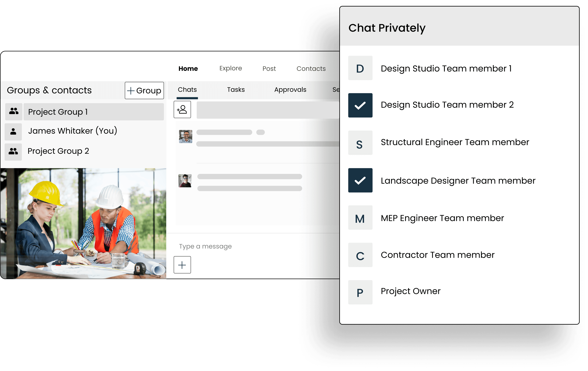Click the add person icon in chat
588x371 pixels.
point(182,110)
